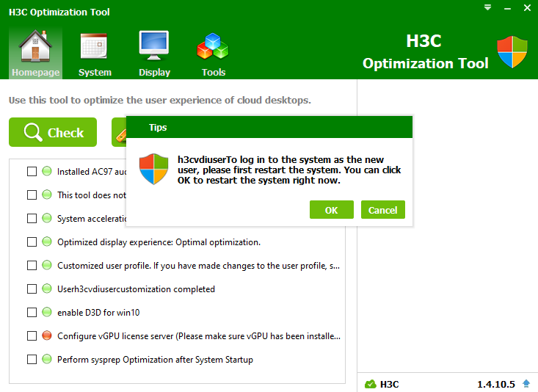Screen dimensions: 538x392
Task: Click the shield icon in Tips dialog
Action: [153, 169]
